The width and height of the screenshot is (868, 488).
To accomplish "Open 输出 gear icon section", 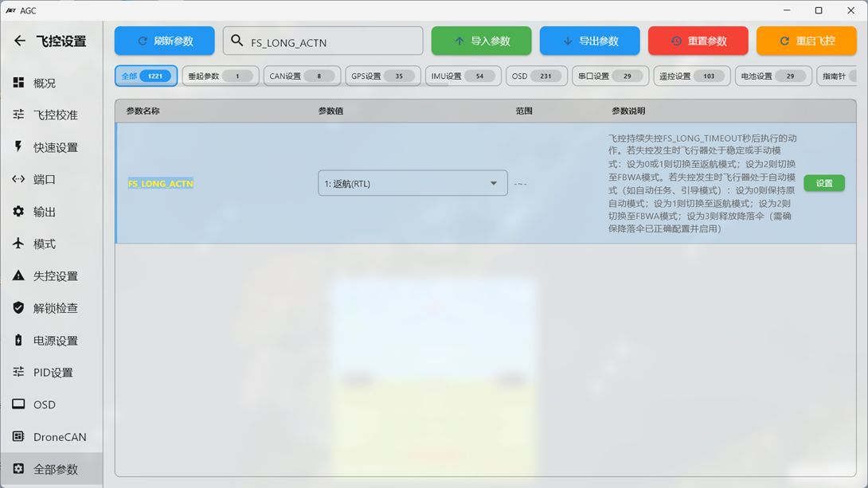I will click(x=45, y=212).
